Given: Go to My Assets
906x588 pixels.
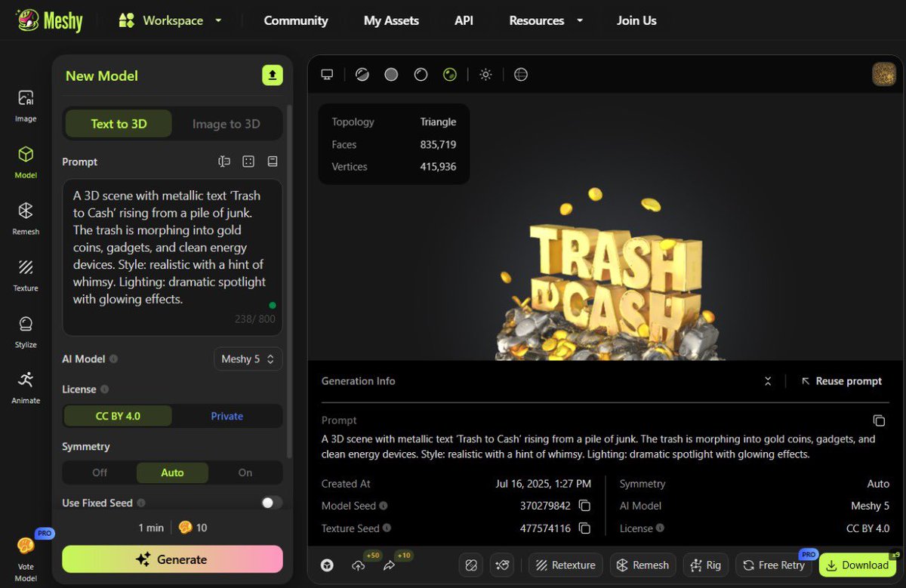Looking at the screenshot, I should click(391, 20).
